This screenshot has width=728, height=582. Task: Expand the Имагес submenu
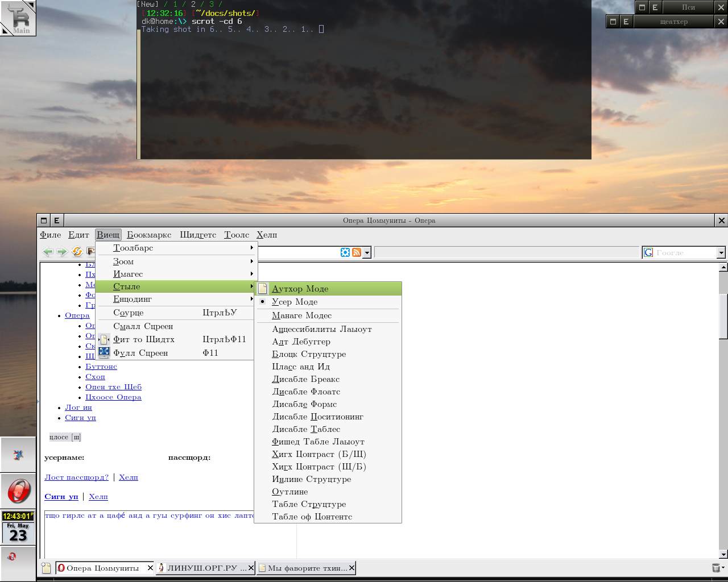pyautogui.click(x=176, y=274)
